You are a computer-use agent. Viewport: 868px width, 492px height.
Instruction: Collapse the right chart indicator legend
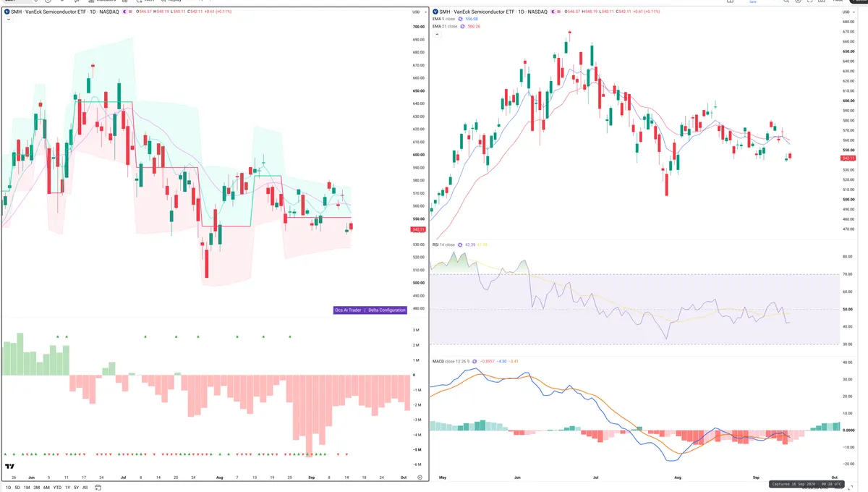click(438, 34)
